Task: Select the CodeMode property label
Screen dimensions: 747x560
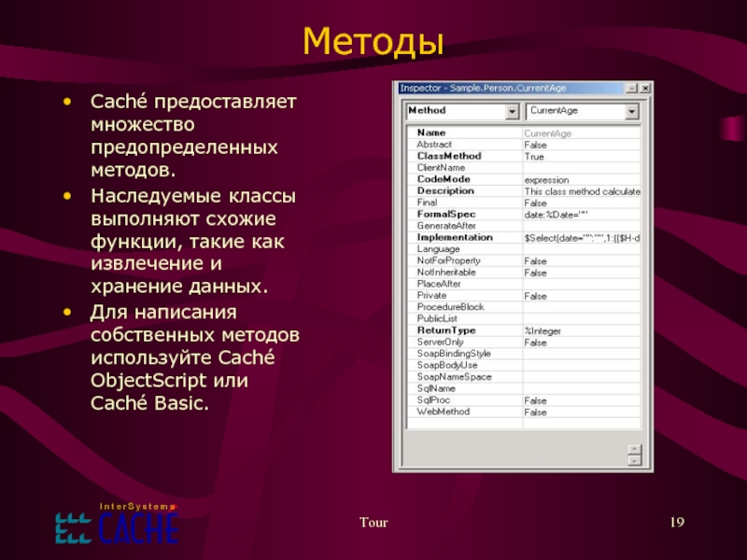Action: (444, 179)
